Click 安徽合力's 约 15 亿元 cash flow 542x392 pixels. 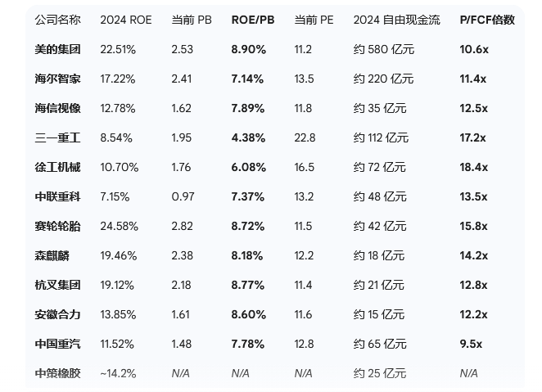click(379, 314)
